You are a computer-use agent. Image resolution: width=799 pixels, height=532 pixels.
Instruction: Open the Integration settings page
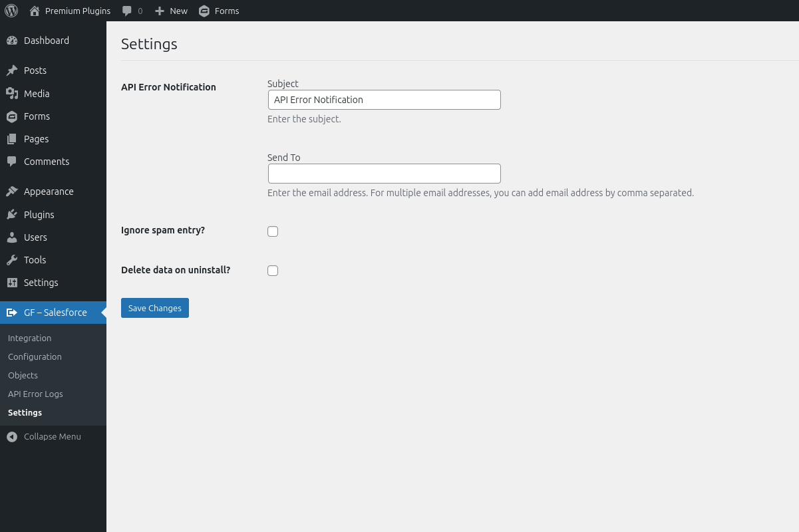(x=29, y=338)
